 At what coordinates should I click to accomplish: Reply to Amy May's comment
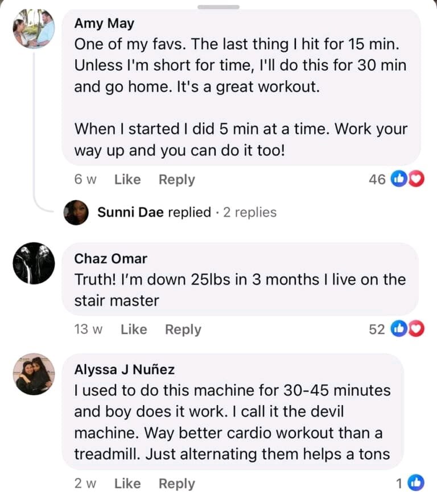pyautogui.click(x=176, y=180)
